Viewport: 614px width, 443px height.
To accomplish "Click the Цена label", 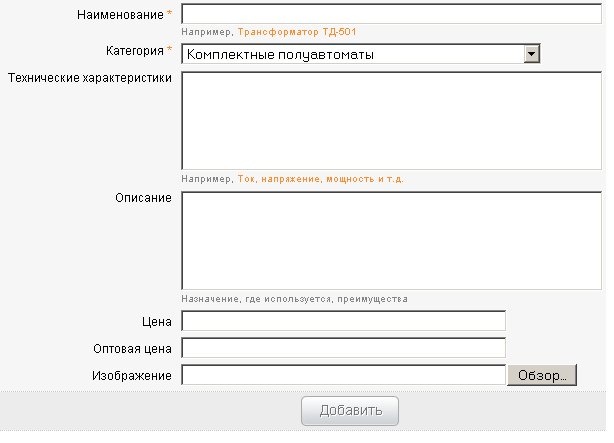I will pyautogui.click(x=157, y=322).
